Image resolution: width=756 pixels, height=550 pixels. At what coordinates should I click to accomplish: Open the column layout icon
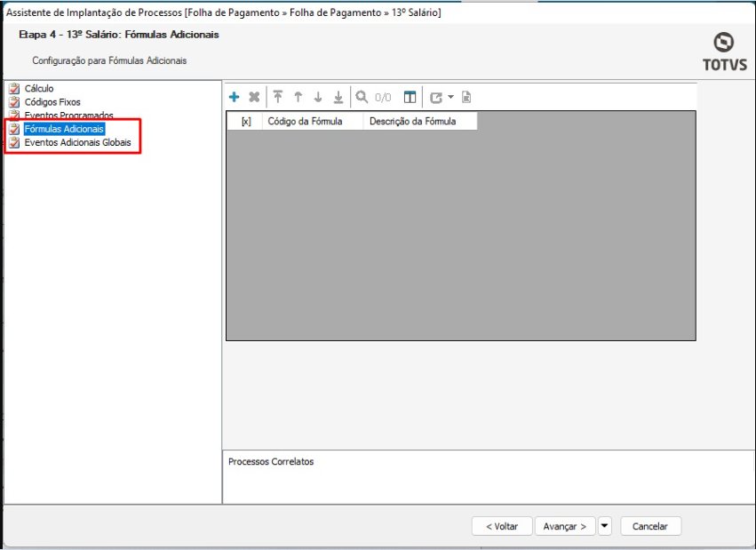[410, 97]
